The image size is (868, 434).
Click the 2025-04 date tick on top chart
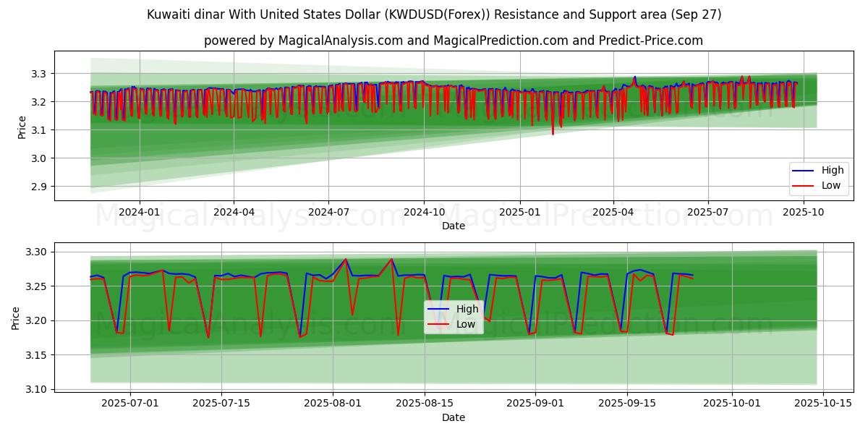613,212
